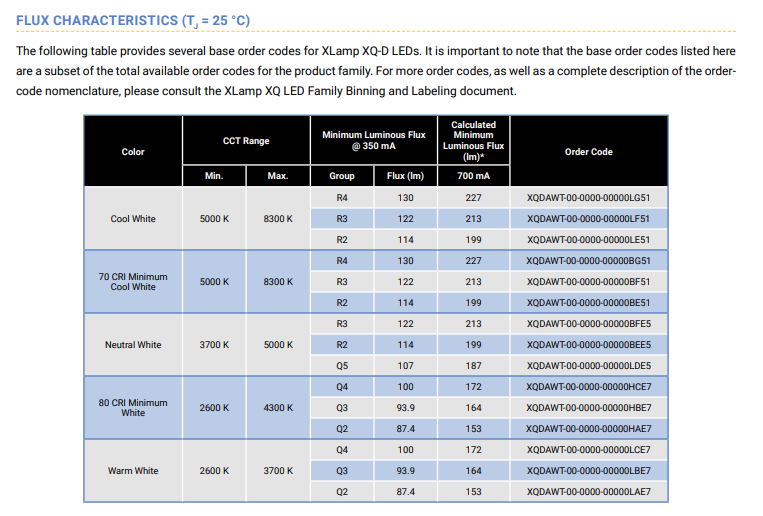Click the Calculated Minimum Luminous Flux header

pyautogui.click(x=473, y=141)
